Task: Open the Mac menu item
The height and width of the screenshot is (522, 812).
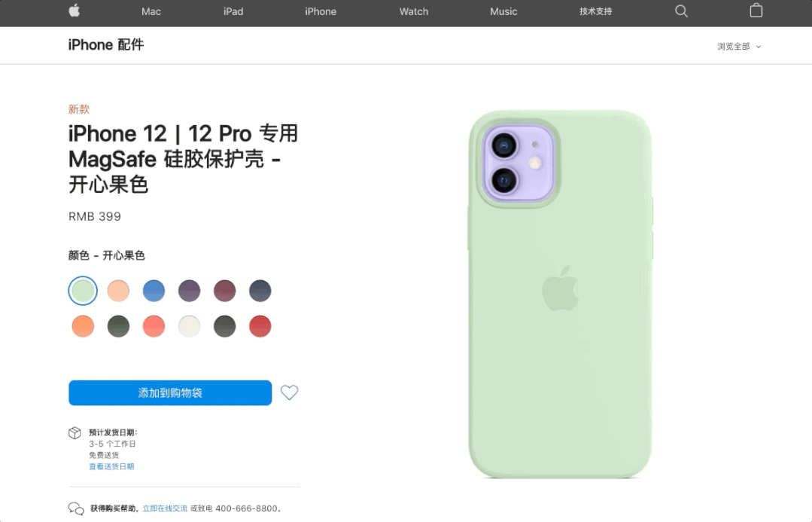Action: coord(151,11)
